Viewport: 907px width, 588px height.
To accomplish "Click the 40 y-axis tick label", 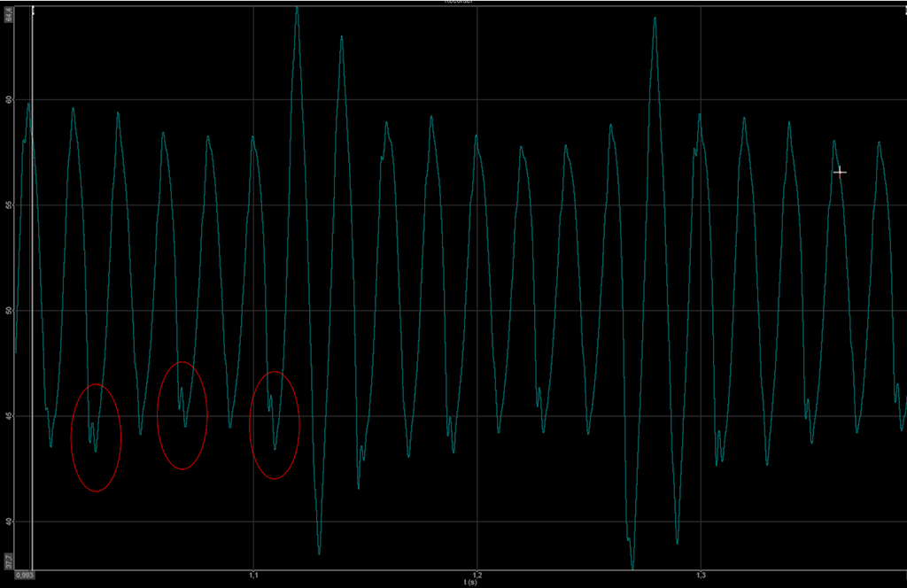I will click(x=9, y=522).
